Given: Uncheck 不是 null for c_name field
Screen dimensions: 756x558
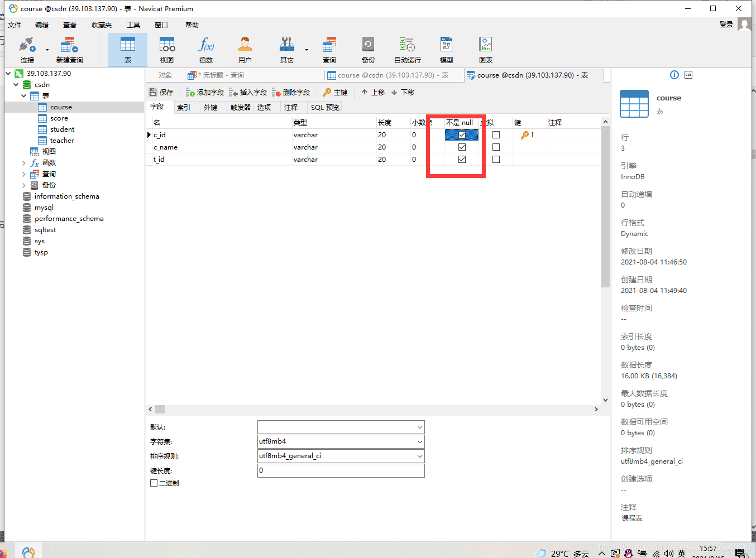Looking at the screenshot, I should 462,147.
